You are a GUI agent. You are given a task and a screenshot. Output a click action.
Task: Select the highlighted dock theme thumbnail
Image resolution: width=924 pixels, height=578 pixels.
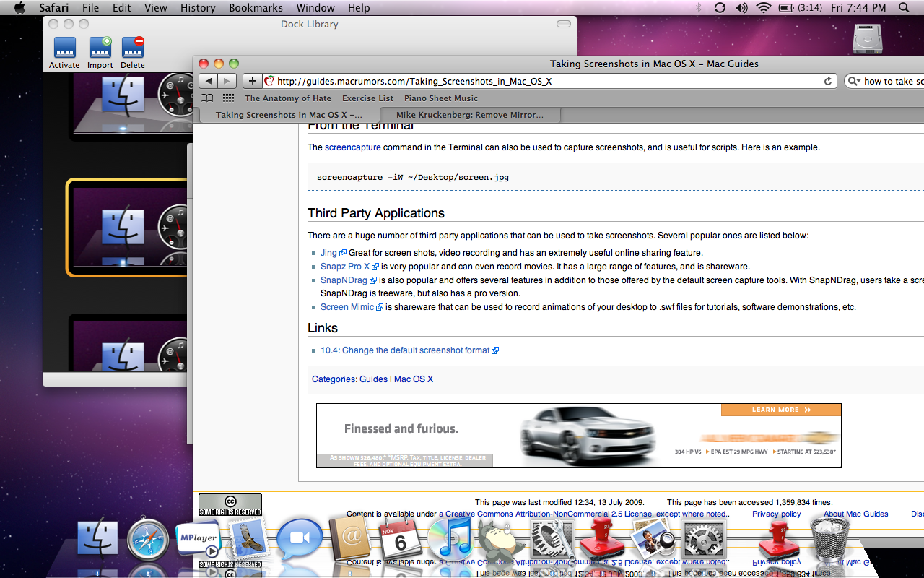pyautogui.click(x=126, y=228)
